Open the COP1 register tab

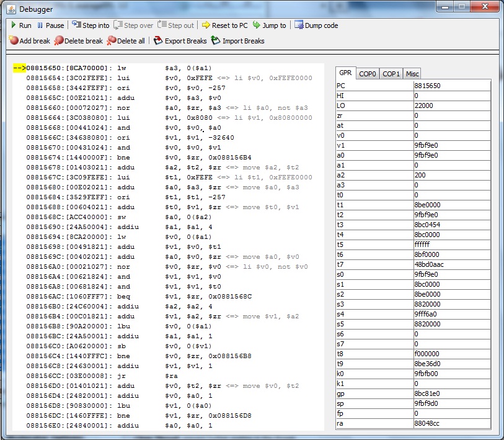(391, 74)
